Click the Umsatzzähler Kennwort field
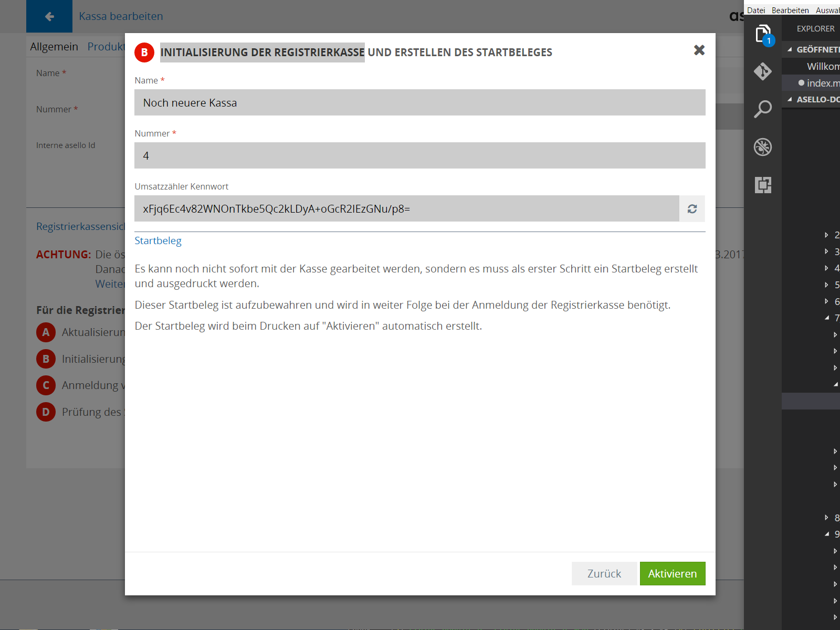Viewport: 840px width, 630px height. coord(406,209)
